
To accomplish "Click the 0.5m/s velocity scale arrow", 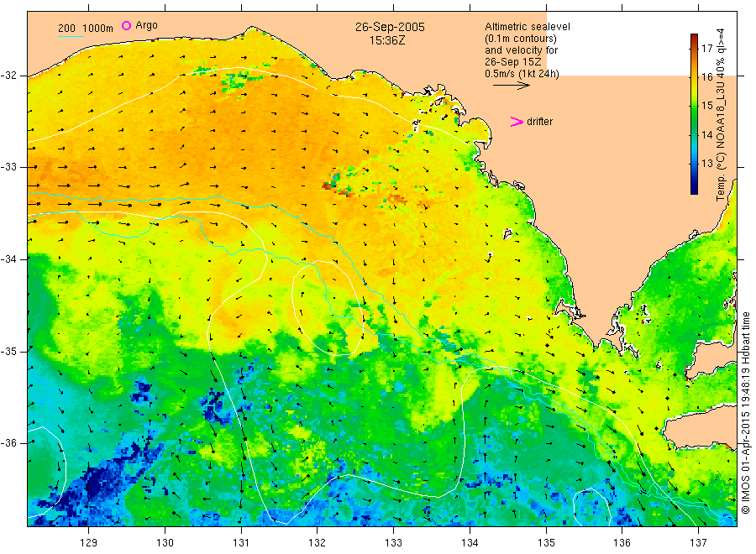I will pos(511,86).
